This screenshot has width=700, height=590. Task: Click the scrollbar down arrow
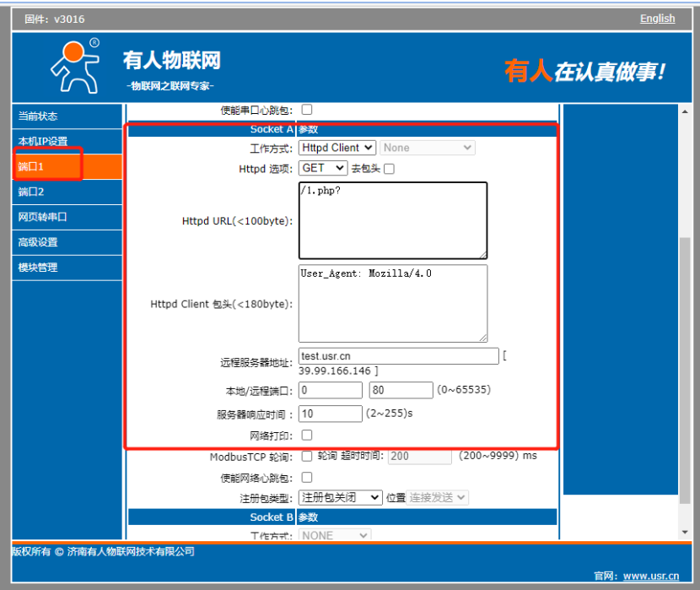[685, 532]
